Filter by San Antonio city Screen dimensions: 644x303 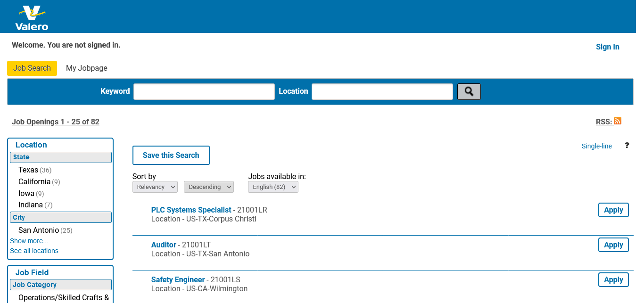click(39, 230)
